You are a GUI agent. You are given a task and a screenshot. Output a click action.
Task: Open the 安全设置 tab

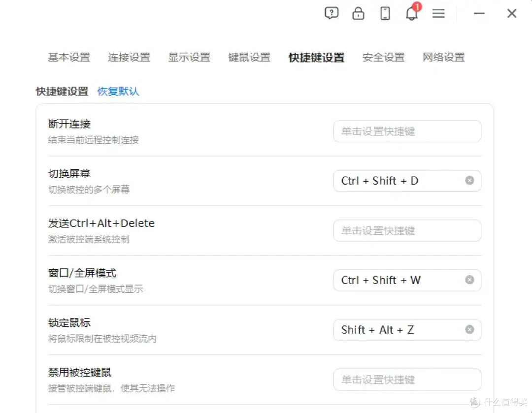pos(384,57)
